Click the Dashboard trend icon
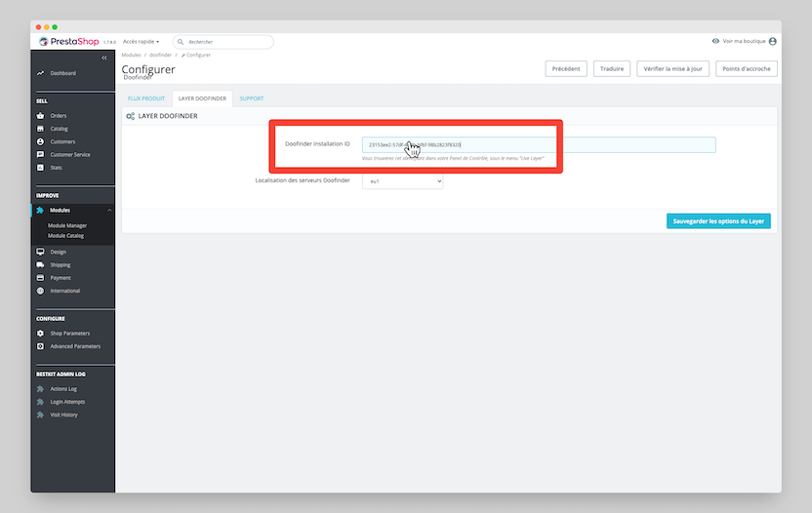This screenshot has height=513, width=812. (40, 73)
